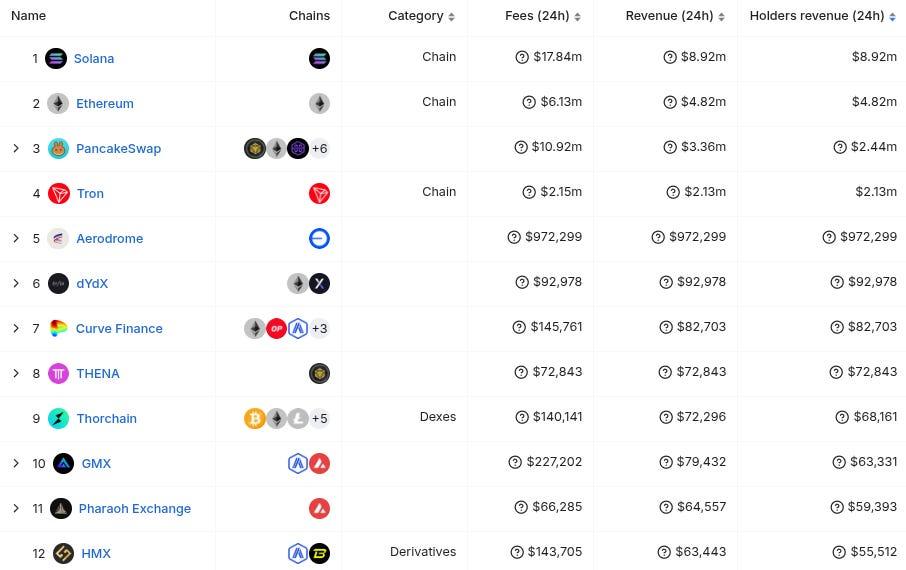The height and width of the screenshot is (570, 906).
Task: Show the +6 additional chains for PancakeSwap
Action: [320, 149]
